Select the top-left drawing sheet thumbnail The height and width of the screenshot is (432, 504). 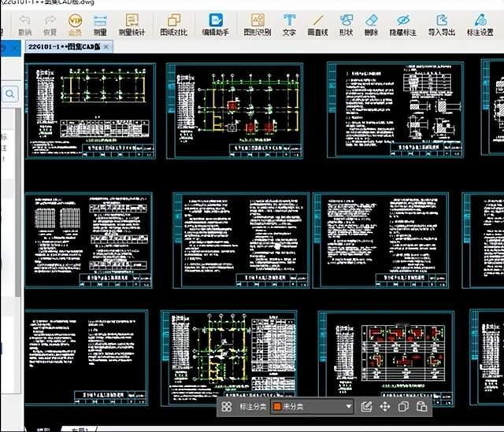pos(91,111)
